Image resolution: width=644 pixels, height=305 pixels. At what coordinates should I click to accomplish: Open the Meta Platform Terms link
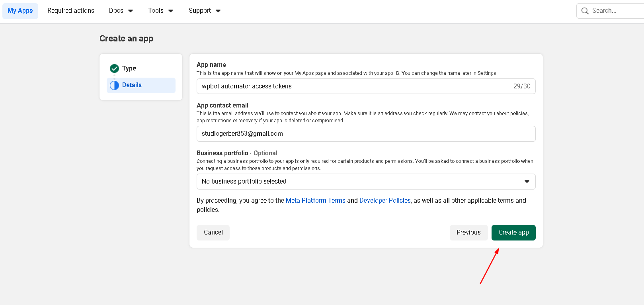pos(315,201)
